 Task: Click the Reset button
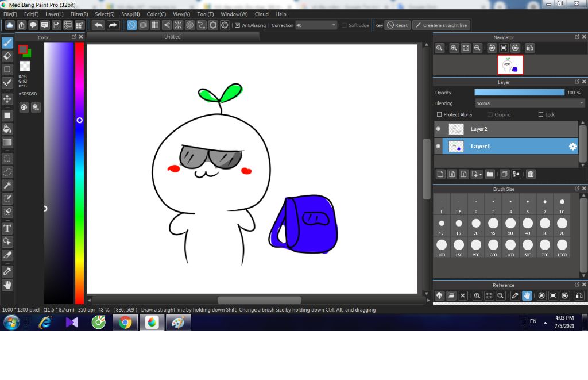pyautogui.click(x=397, y=25)
